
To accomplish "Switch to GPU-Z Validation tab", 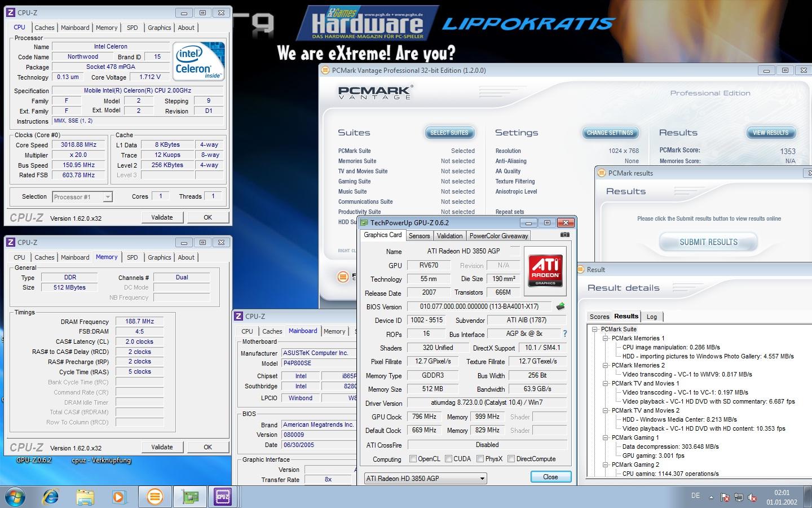I will pyautogui.click(x=449, y=236).
